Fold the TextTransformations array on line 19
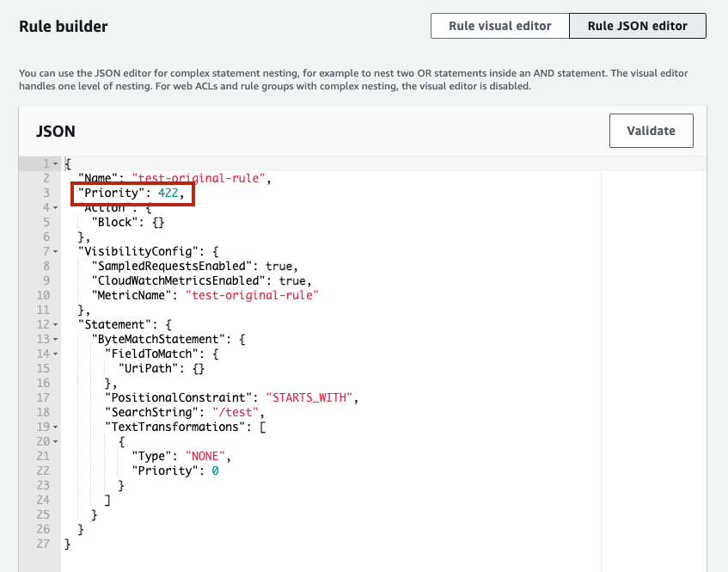This screenshot has height=572, width=728. [x=56, y=427]
